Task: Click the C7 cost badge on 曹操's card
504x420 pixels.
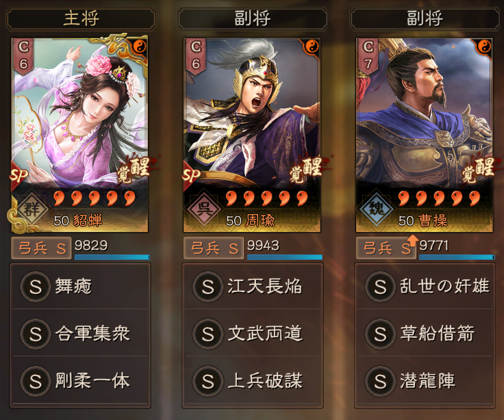Action: [368, 56]
